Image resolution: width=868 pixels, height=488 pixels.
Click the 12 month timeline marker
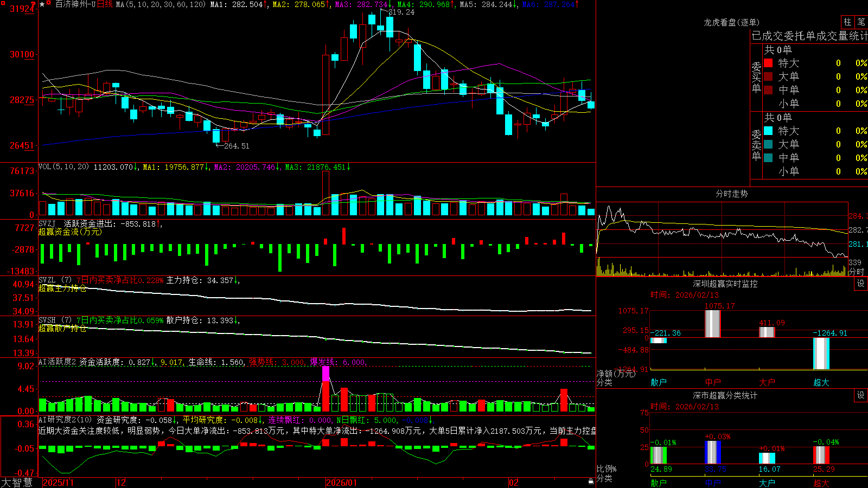click(121, 483)
